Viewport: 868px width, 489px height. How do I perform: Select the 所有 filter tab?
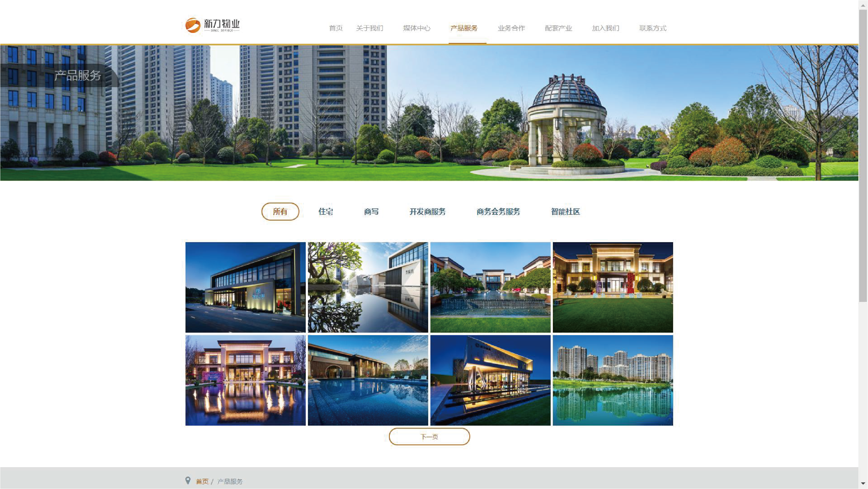[x=280, y=211]
